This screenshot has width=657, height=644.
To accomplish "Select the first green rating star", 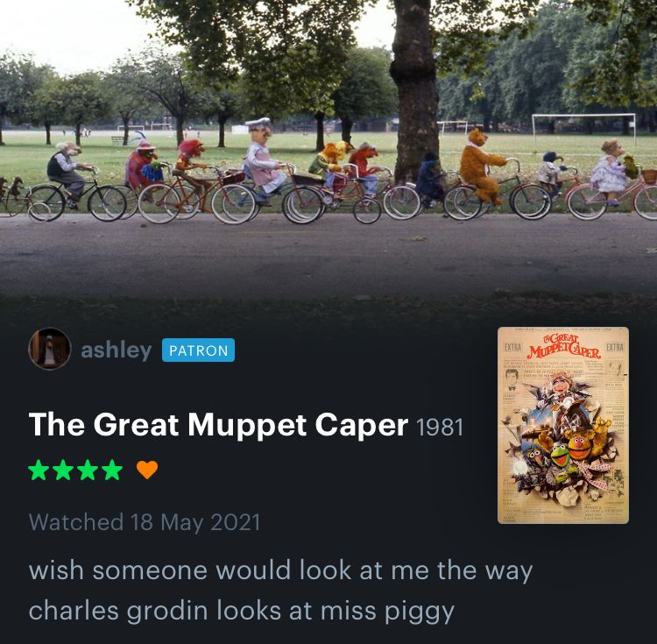I will (x=39, y=470).
